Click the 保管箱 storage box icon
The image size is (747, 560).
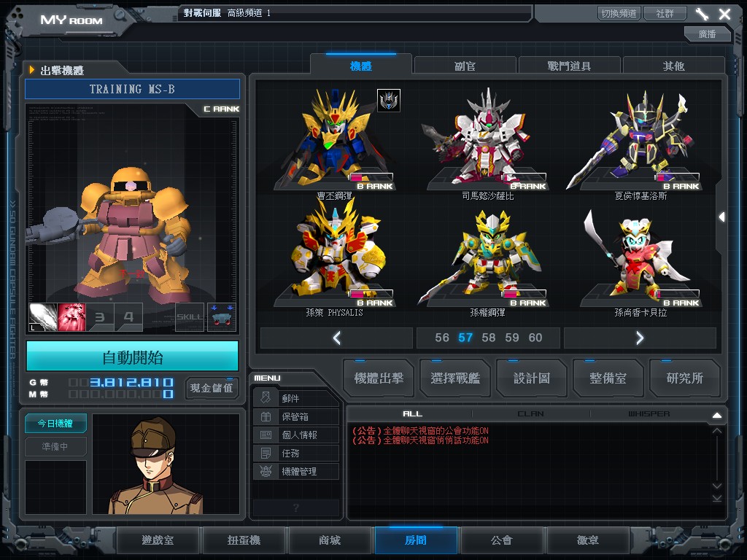coord(266,416)
